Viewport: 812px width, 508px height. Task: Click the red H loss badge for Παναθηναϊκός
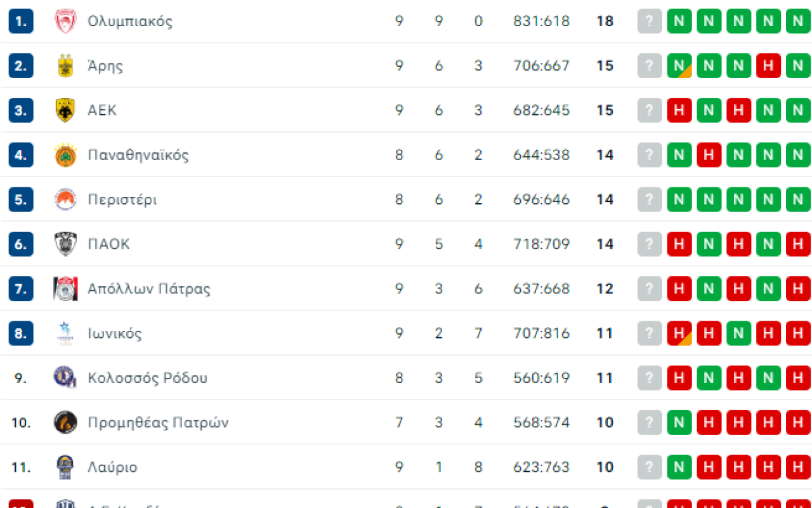point(709,155)
